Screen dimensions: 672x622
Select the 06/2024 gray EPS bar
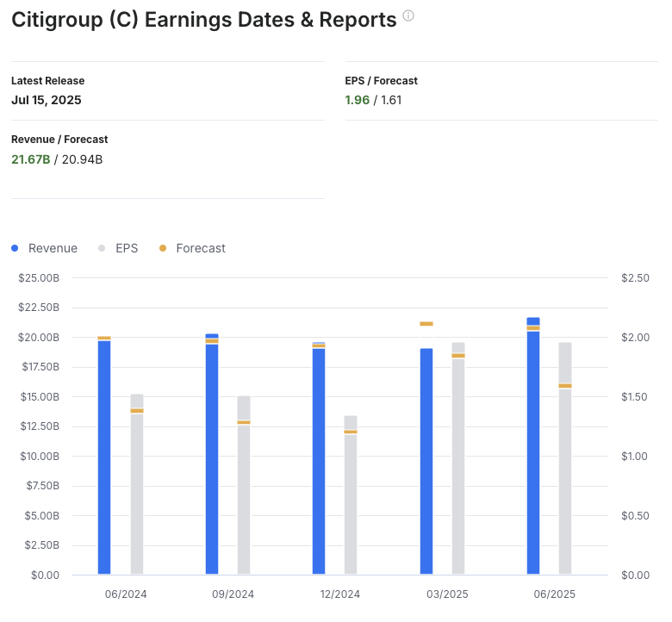137,484
